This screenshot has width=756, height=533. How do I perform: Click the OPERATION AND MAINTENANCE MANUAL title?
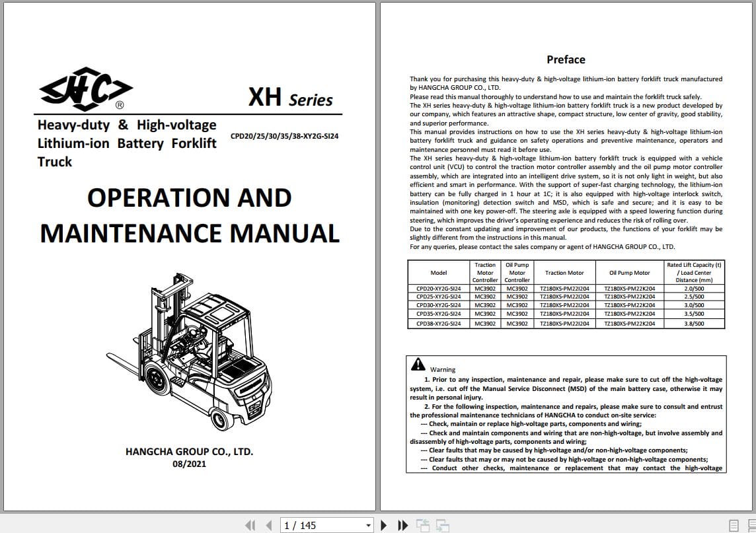[189, 215]
